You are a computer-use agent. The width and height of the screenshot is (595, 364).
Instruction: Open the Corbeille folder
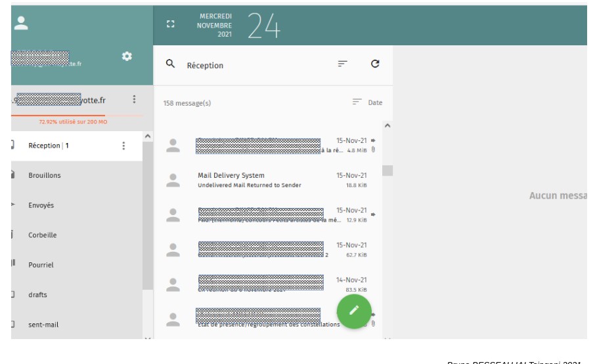tap(43, 235)
